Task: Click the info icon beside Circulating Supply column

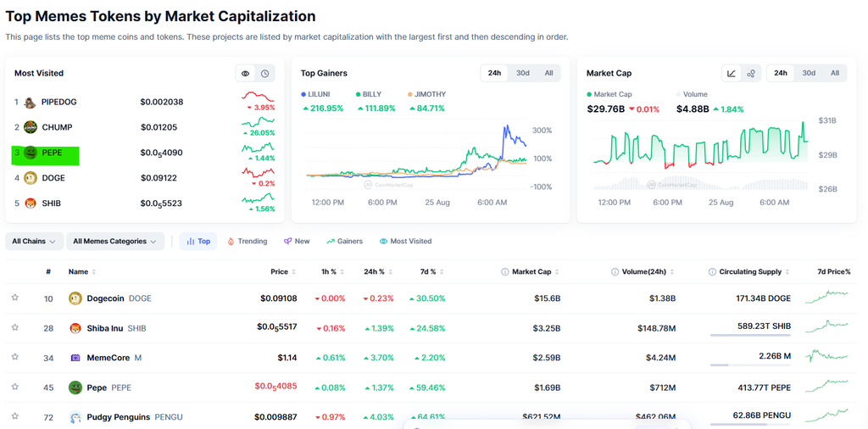Action: (712, 272)
